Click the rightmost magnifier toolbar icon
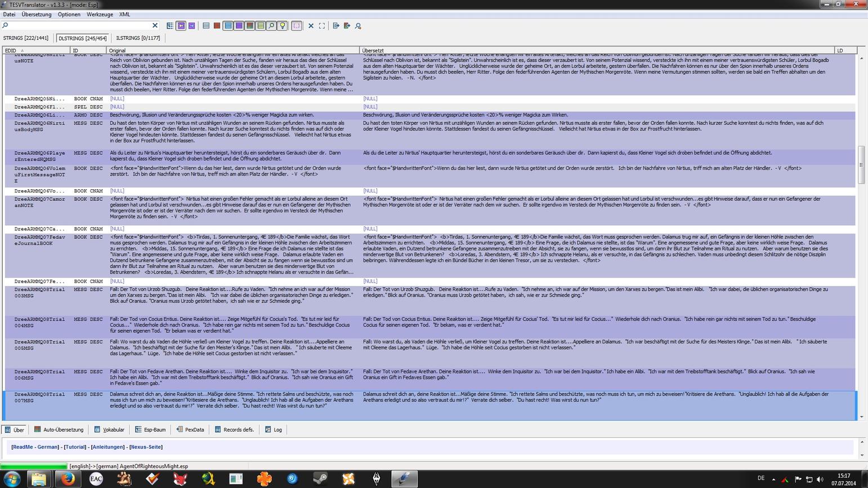Viewport: 868px width, 488px height. coord(358,26)
